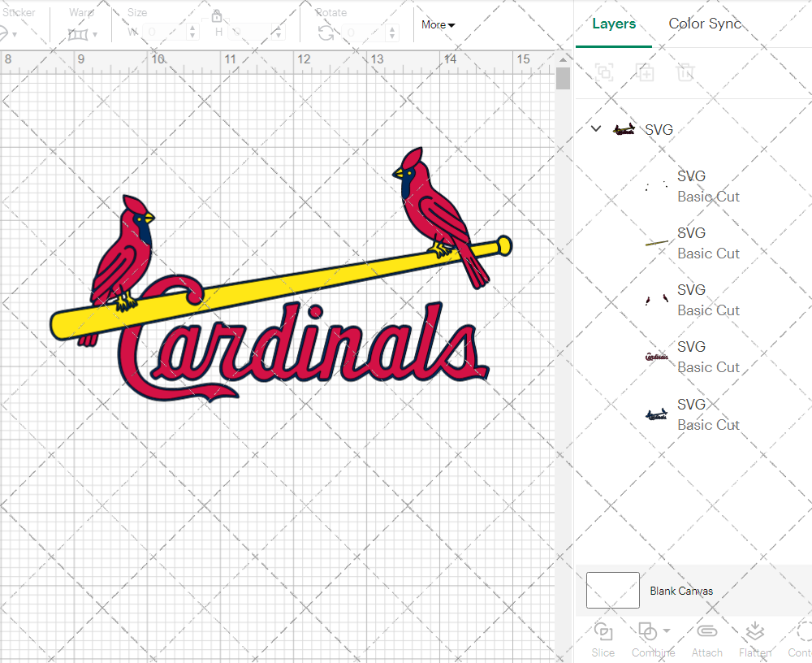
Task: Click the right cardinal bird on canvas
Action: coord(439,217)
